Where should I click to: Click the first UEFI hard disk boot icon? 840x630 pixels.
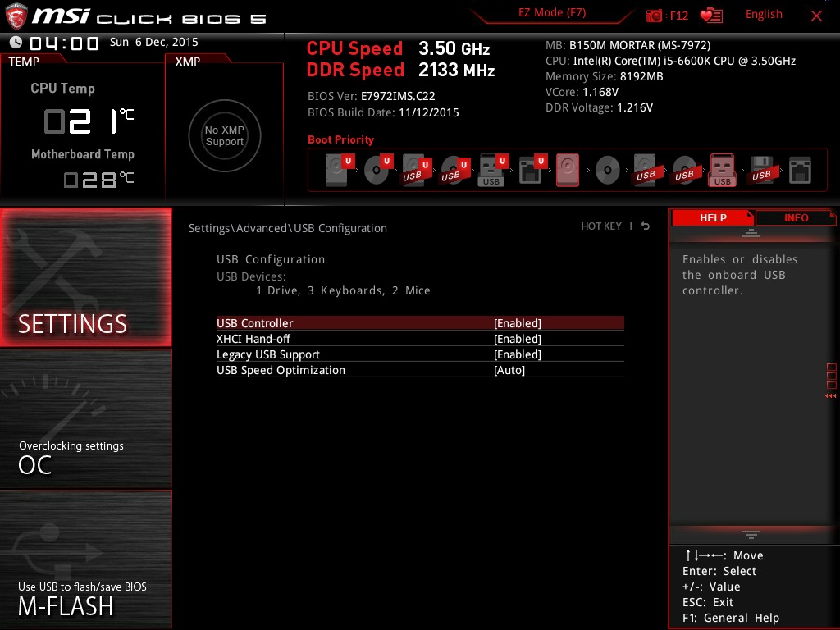click(x=337, y=171)
